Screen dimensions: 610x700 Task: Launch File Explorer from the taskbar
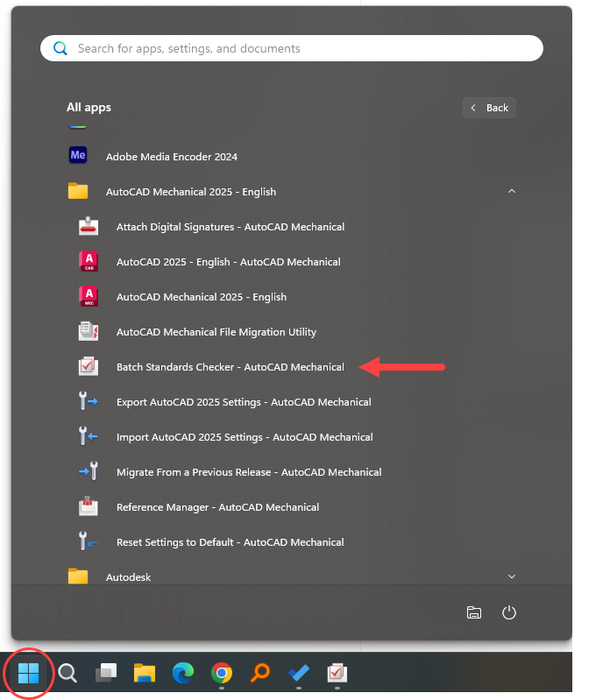click(x=145, y=673)
